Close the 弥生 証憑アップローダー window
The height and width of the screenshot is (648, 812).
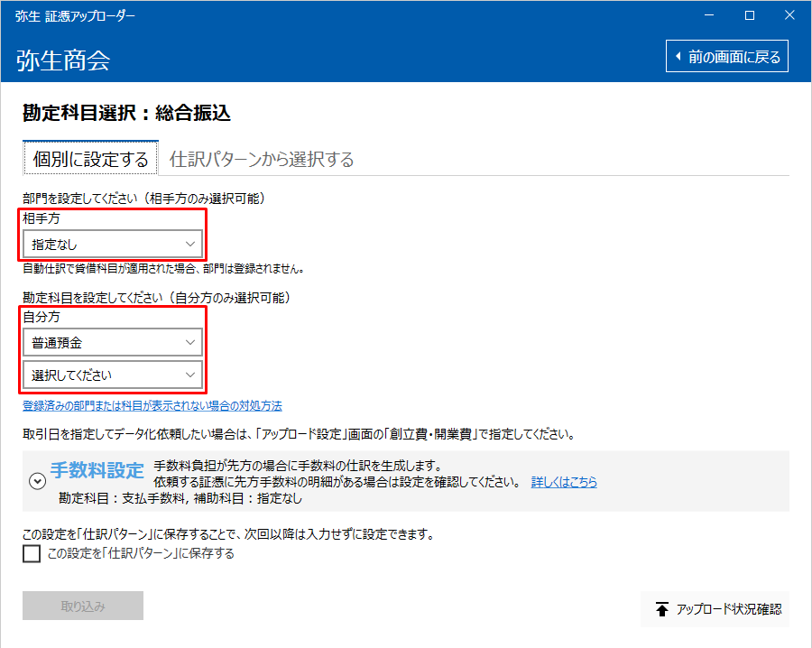789,15
